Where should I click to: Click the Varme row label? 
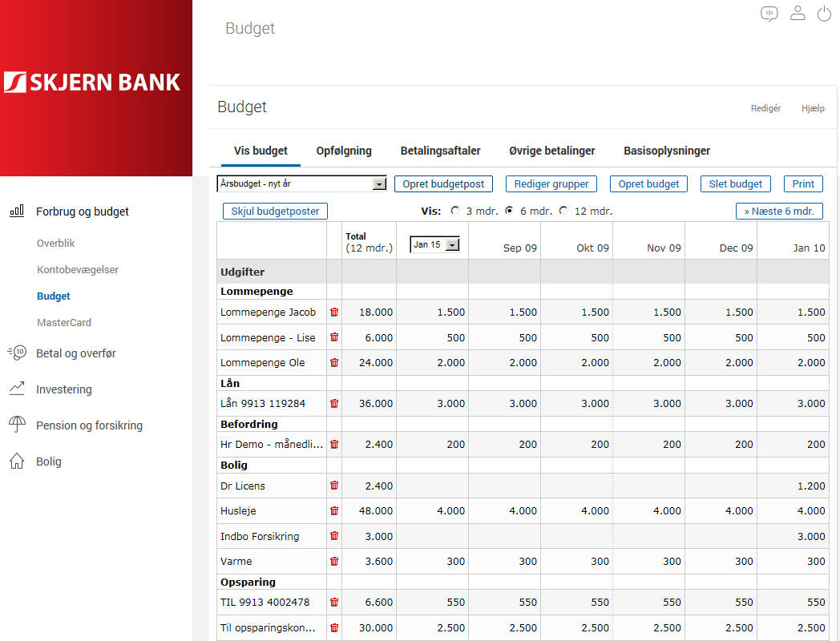coord(236,561)
